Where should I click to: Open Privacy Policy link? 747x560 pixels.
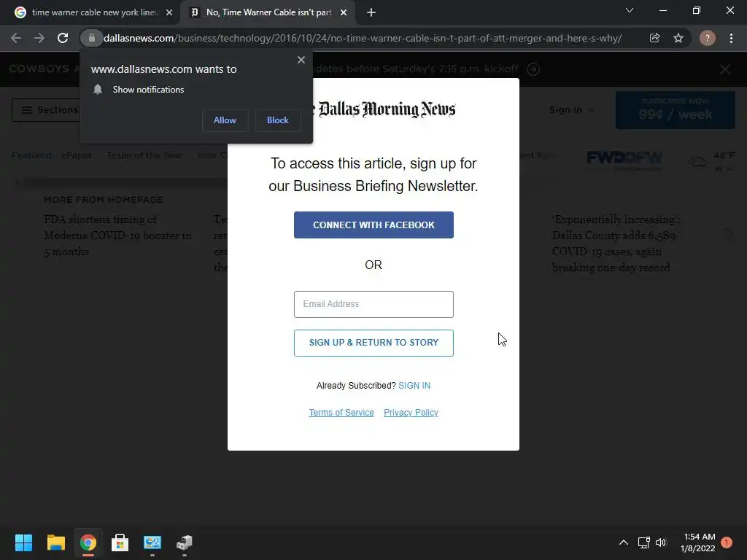pyautogui.click(x=411, y=413)
